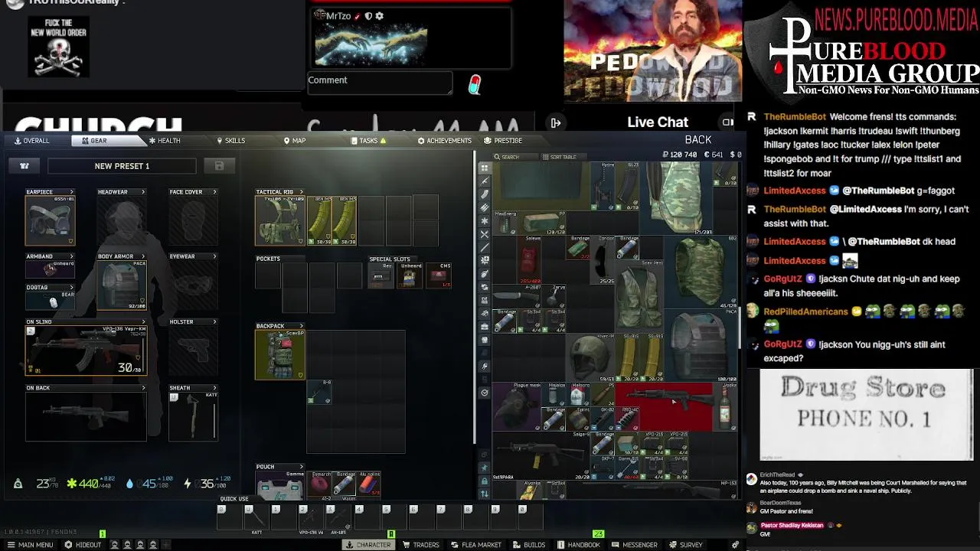Click the weight bag icon in status bar
The image size is (980, 551).
pos(18,483)
